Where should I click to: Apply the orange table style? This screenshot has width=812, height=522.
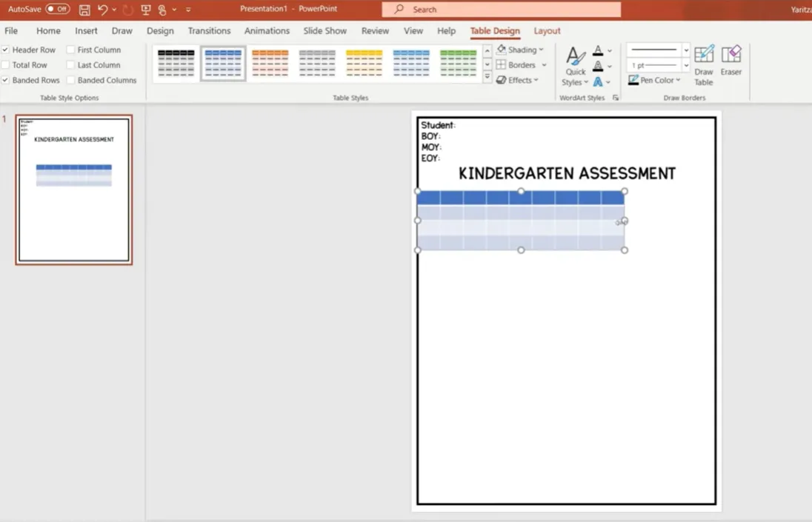pos(270,64)
